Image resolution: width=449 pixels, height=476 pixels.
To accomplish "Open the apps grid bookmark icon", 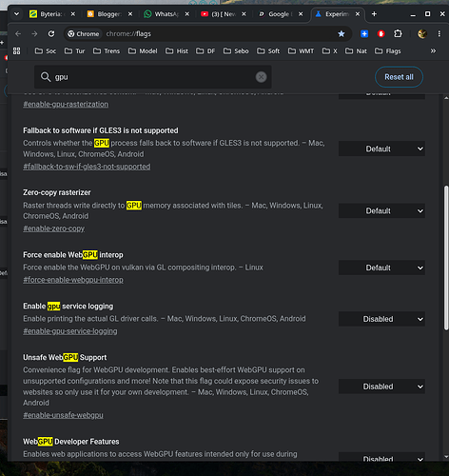I will [x=16, y=50].
